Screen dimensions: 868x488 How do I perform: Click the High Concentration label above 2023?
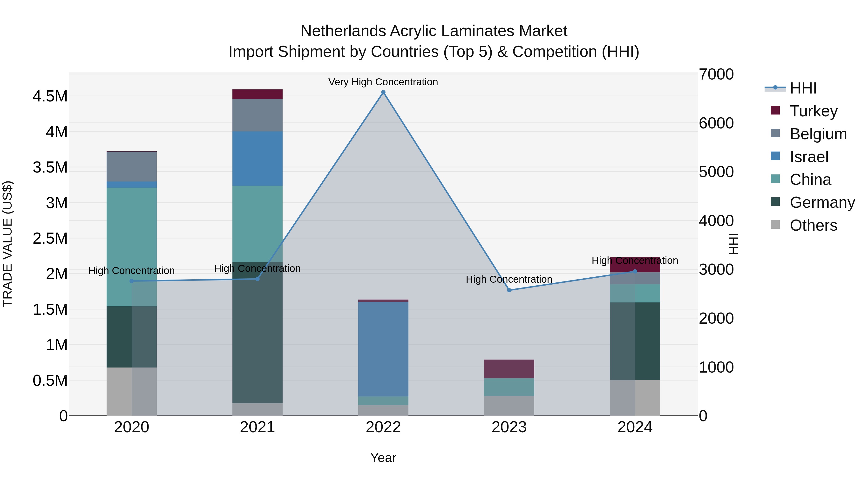click(509, 279)
